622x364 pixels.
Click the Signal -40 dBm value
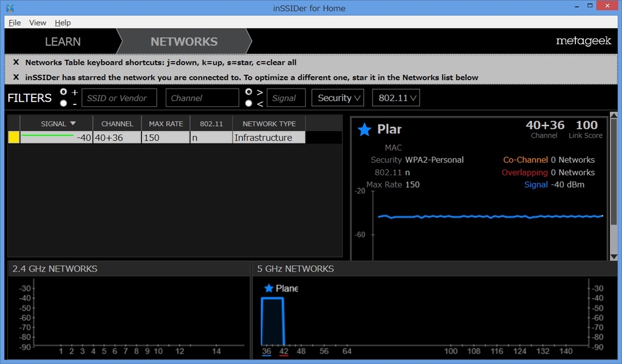pos(567,184)
